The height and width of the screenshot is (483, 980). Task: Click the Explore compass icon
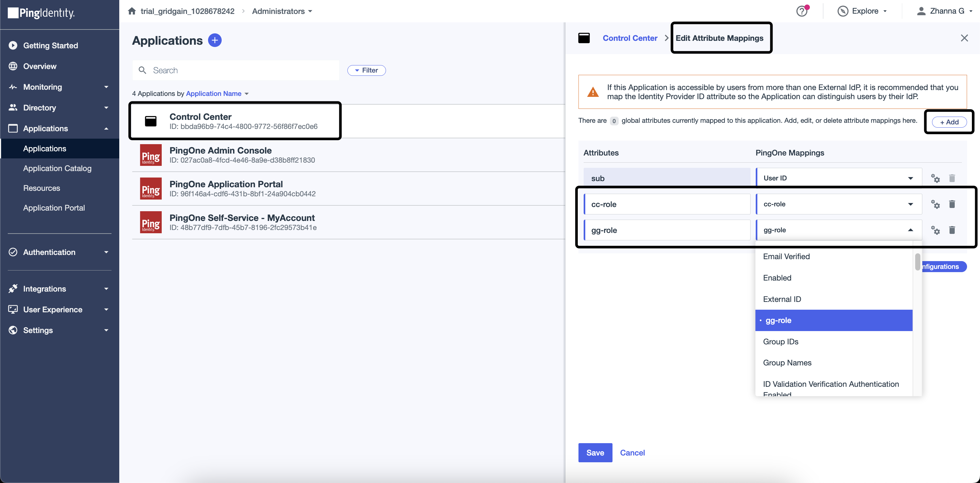[x=843, y=11]
